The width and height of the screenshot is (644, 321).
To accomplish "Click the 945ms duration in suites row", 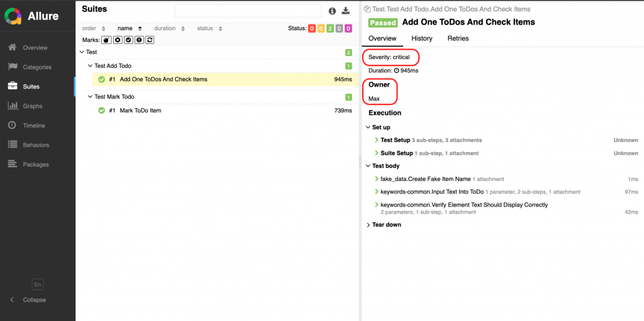I will click(343, 79).
